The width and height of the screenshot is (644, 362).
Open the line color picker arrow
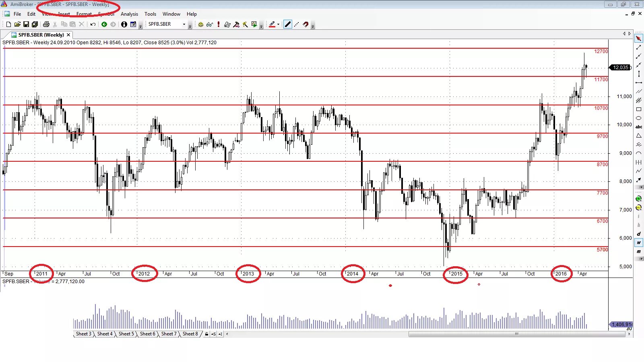tap(278, 25)
